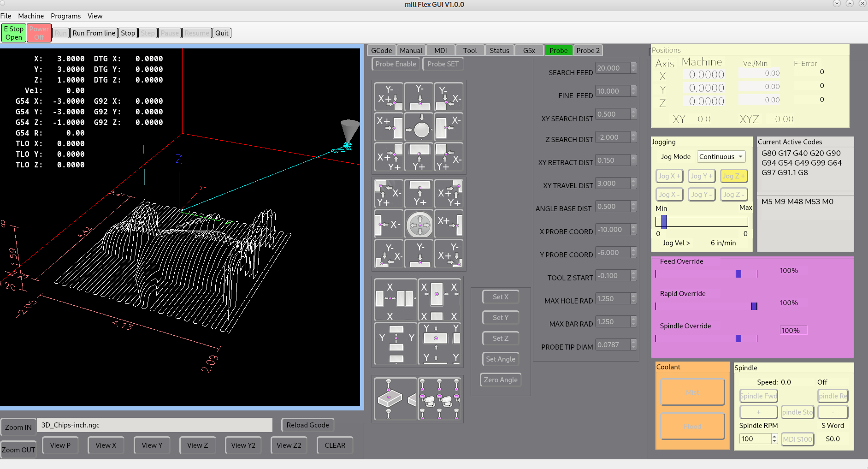This screenshot has height=469, width=868.
Task: Click the PROBE TIP DIAM spinner arrows
Action: click(x=633, y=344)
